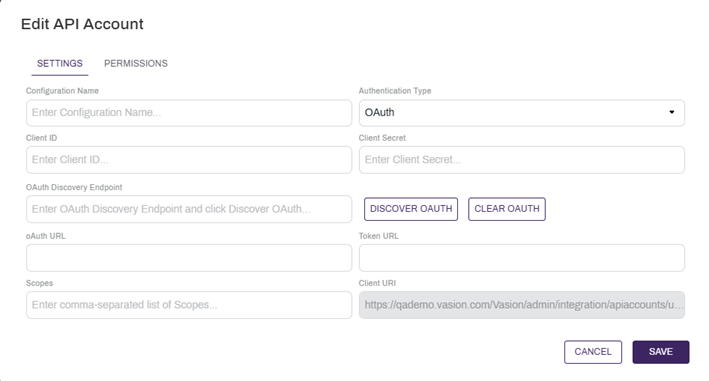
Task: Cancel editing the API account
Action: 593,352
